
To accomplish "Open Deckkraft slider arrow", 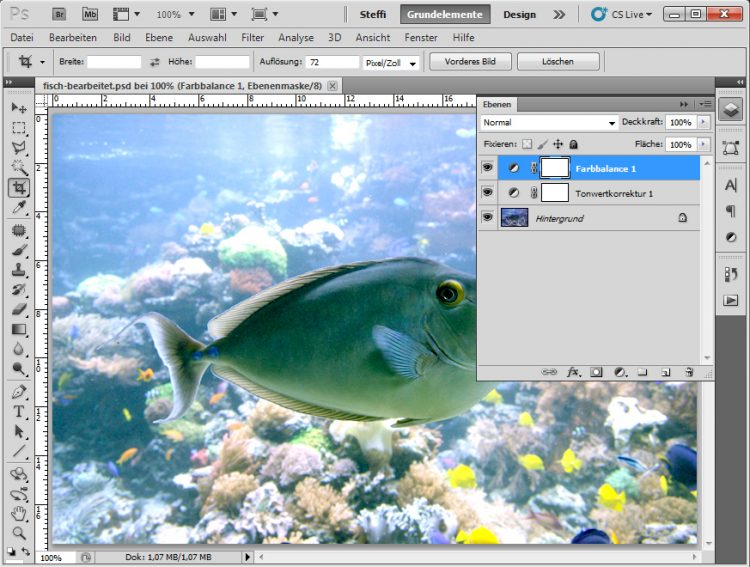I will pyautogui.click(x=703, y=122).
